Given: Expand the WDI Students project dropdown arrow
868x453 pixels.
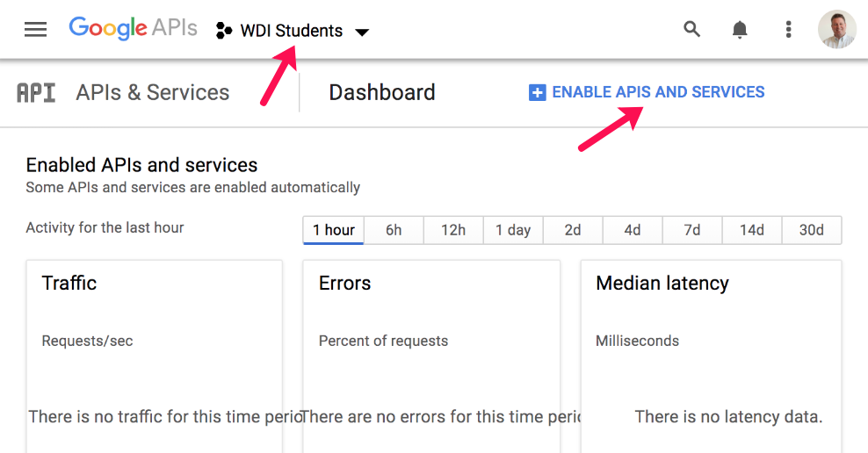Looking at the screenshot, I should point(362,32).
